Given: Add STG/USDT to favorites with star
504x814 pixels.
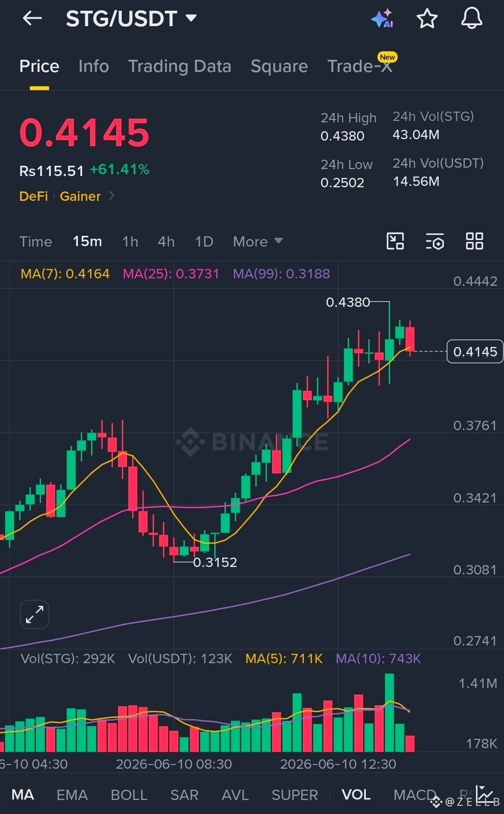Looking at the screenshot, I should (x=427, y=19).
